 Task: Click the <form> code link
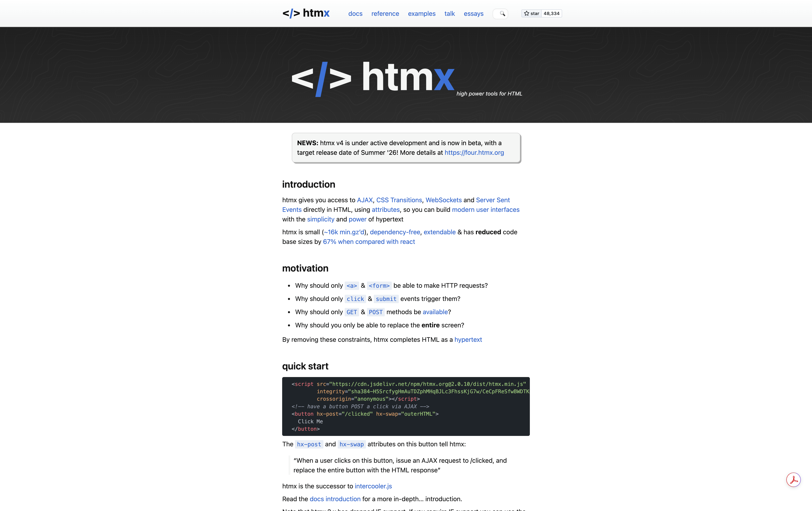pos(379,286)
